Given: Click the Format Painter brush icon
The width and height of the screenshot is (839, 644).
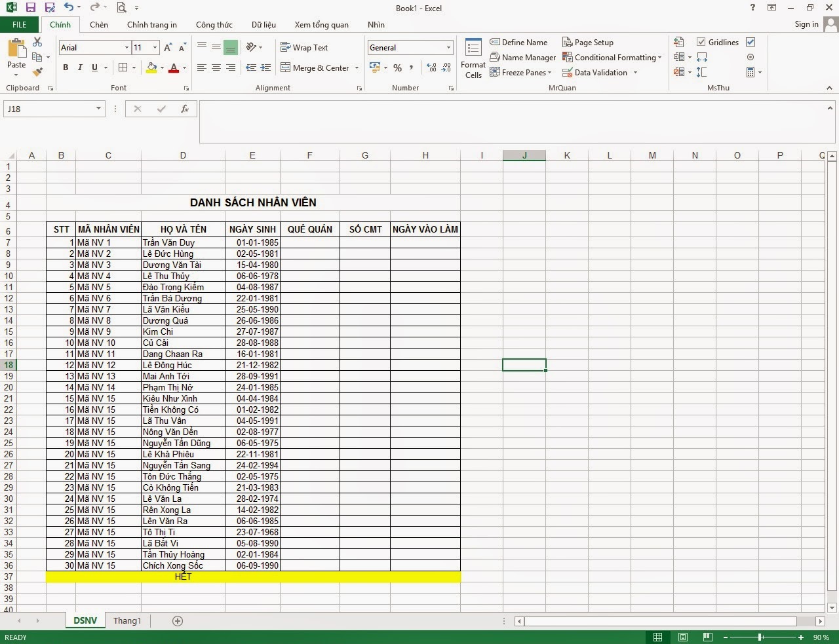Looking at the screenshot, I should point(37,72).
